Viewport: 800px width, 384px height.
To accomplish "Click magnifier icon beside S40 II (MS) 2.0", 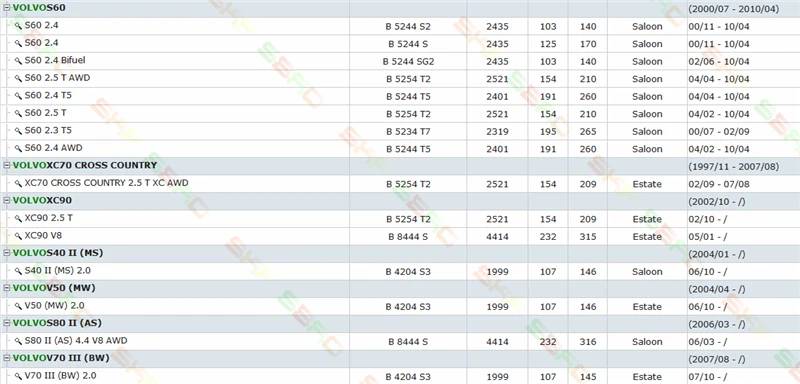I will click(x=18, y=271).
